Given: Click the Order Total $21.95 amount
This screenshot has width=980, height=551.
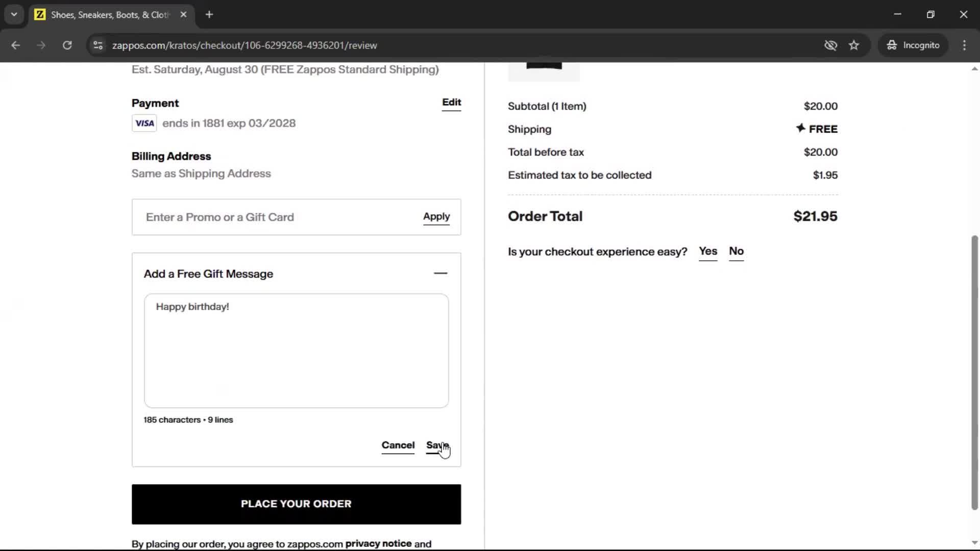Looking at the screenshot, I should click(815, 216).
